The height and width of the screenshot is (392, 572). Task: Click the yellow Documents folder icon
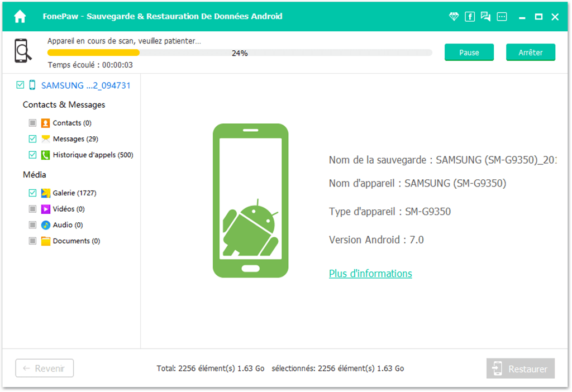pos(46,241)
